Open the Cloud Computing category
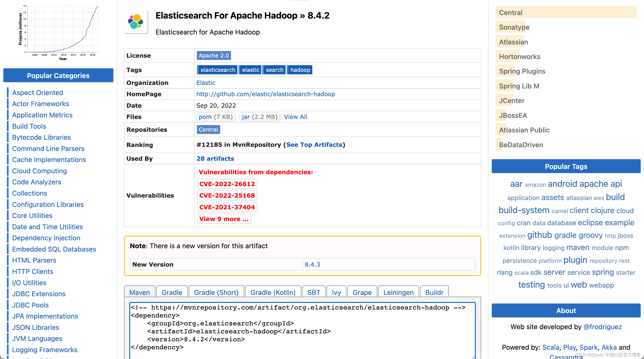Image resolution: width=644 pixels, height=359 pixels. coord(39,171)
